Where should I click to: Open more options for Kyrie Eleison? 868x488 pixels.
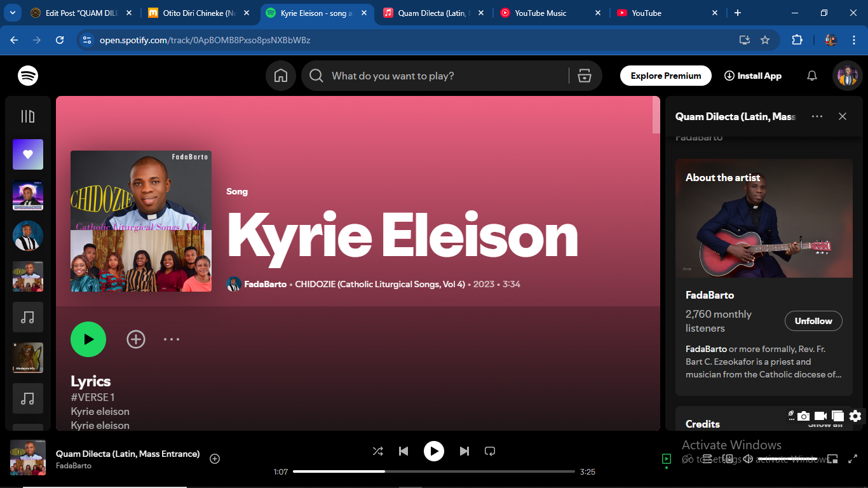click(172, 339)
